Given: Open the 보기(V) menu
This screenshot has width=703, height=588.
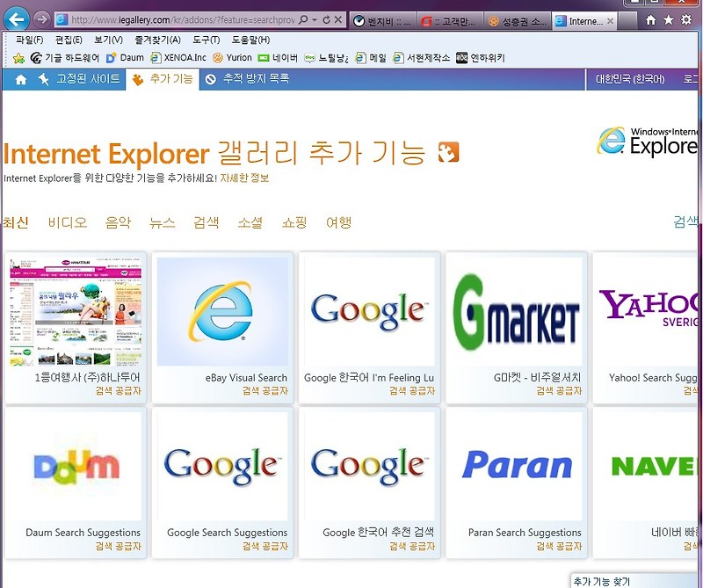Looking at the screenshot, I should click(x=108, y=40).
